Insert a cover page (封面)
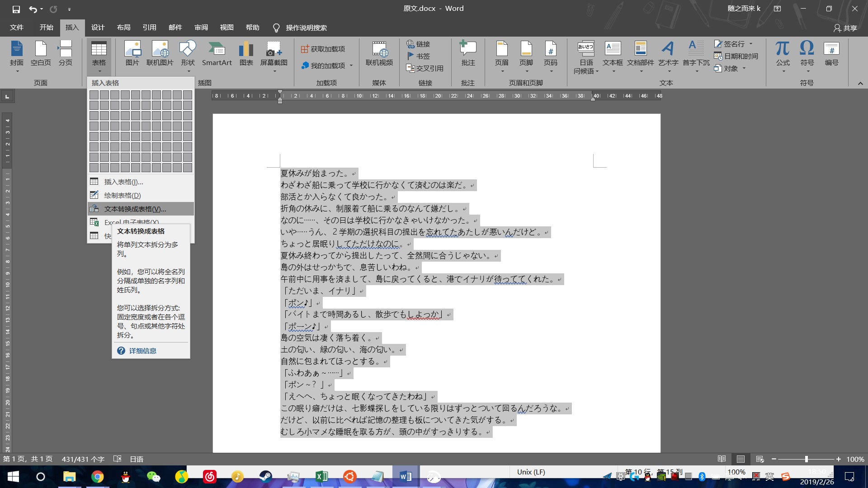The height and width of the screenshot is (488, 868). [x=17, y=56]
